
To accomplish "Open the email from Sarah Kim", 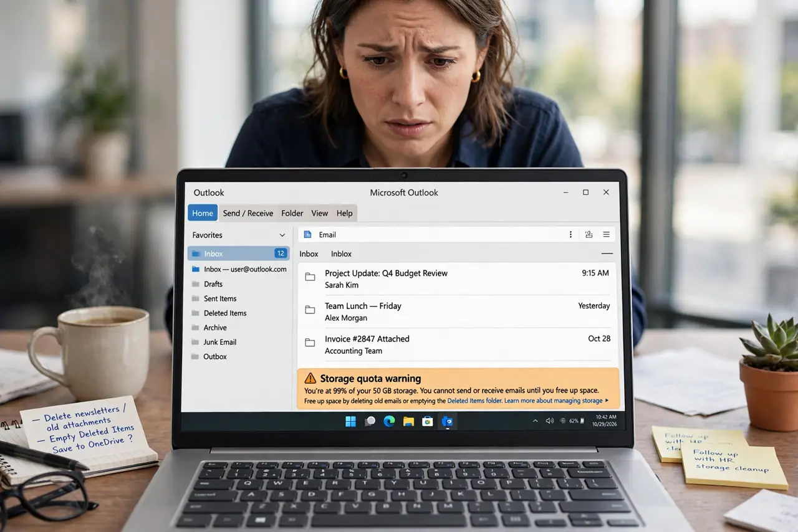I will (x=457, y=279).
